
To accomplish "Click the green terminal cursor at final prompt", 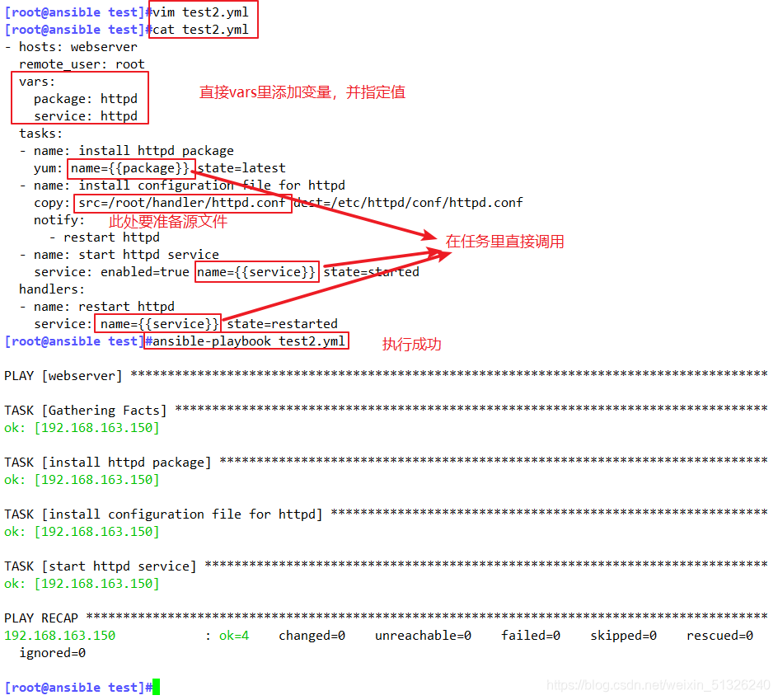I will tap(157, 687).
